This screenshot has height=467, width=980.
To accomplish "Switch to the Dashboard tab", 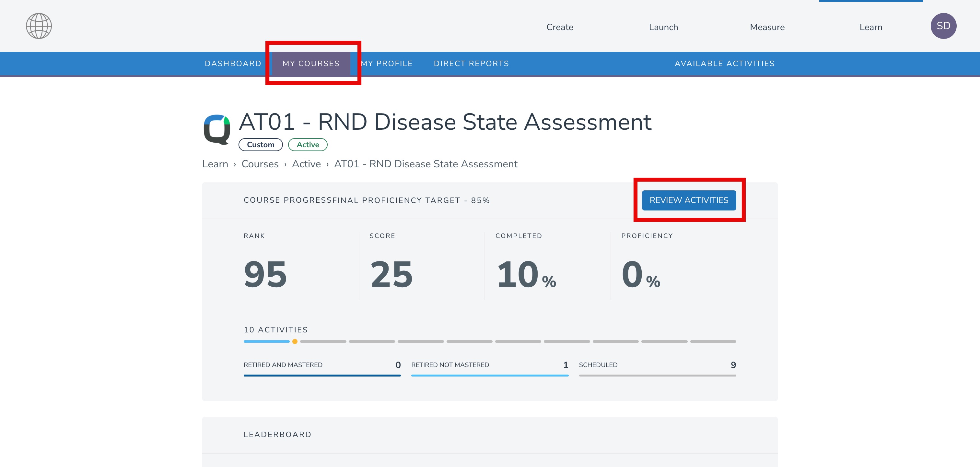I will coord(233,64).
